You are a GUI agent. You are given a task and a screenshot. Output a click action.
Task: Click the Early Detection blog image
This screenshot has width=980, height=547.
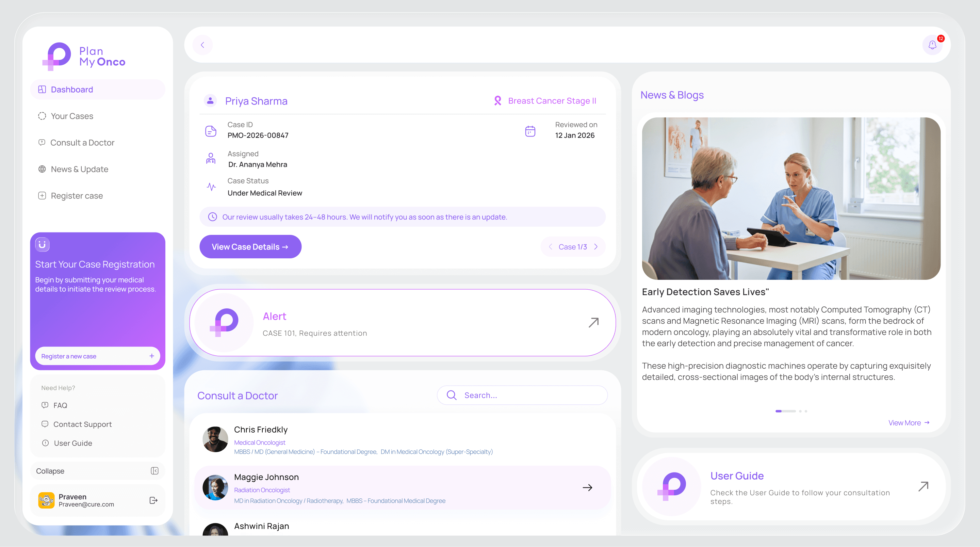click(791, 198)
